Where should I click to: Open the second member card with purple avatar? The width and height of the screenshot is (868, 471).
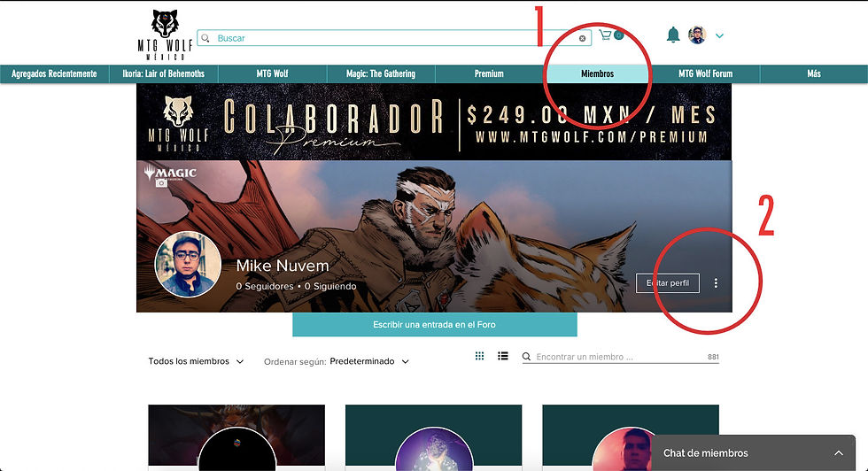(x=433, y=437)
